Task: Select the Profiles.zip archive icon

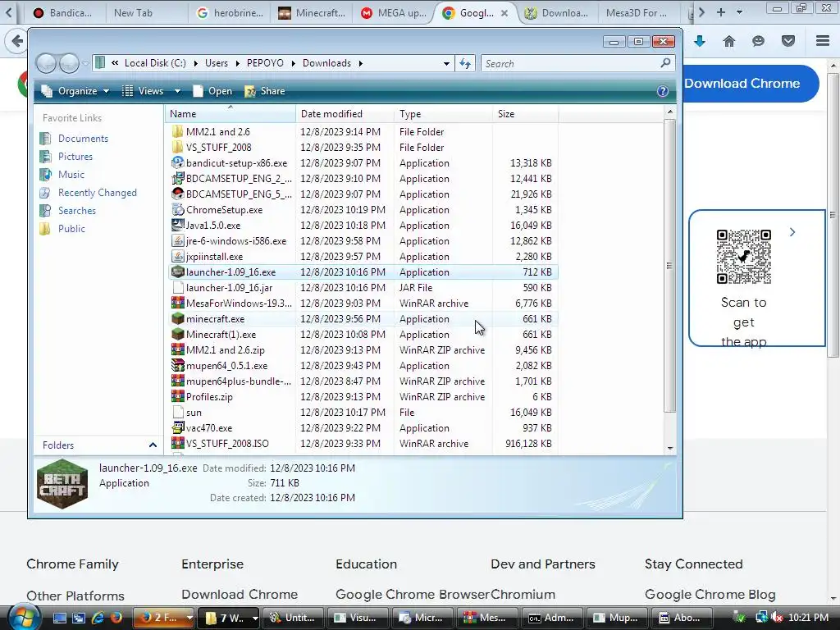Action: click(x=178, y=396)
